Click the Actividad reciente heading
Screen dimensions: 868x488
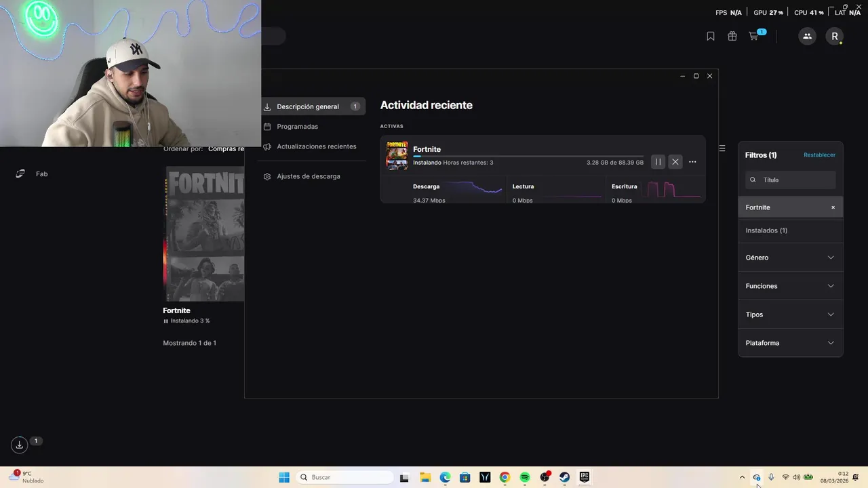(x=426, y=105)
